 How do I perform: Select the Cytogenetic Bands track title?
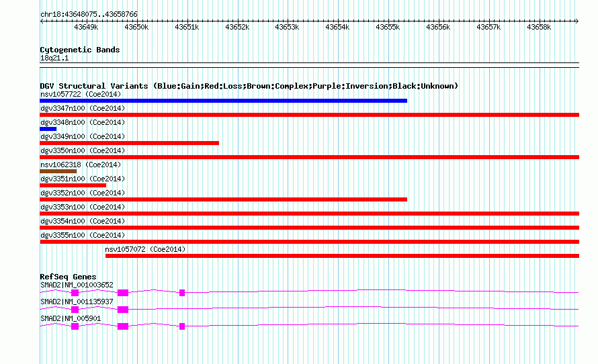[x=80, y=50]
